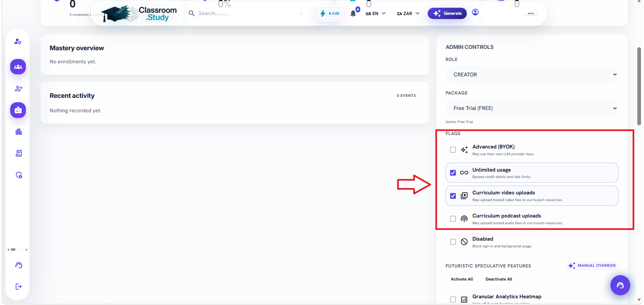The image size is (644, 305).
Task: Expand the GB EN language selector
Action: coord(376,13)
